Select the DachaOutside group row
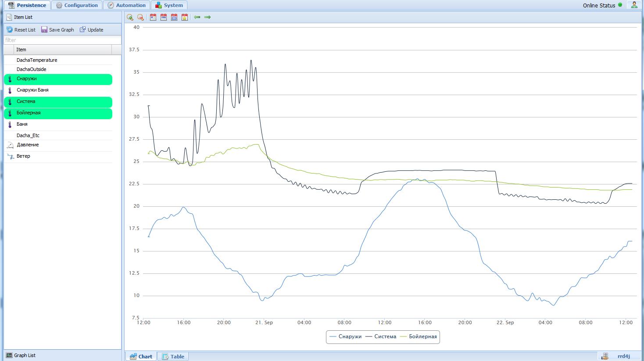644x361 pixels. (58, 69)
